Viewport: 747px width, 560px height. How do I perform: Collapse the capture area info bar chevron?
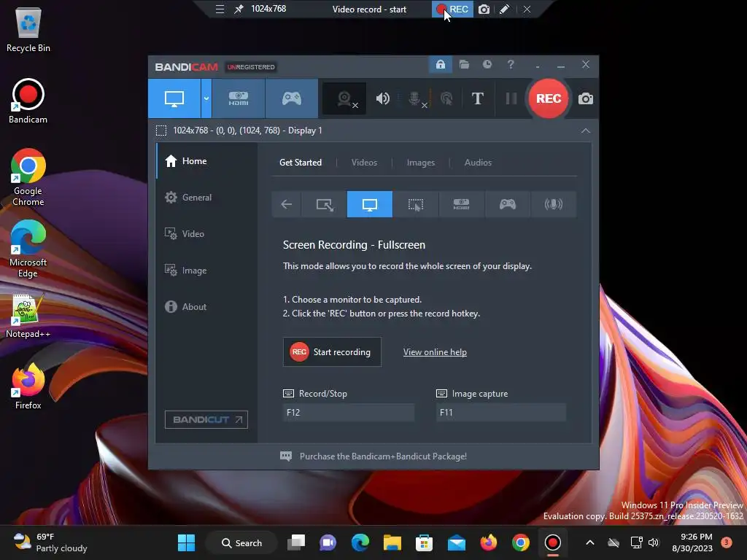(x=586, y=131)
